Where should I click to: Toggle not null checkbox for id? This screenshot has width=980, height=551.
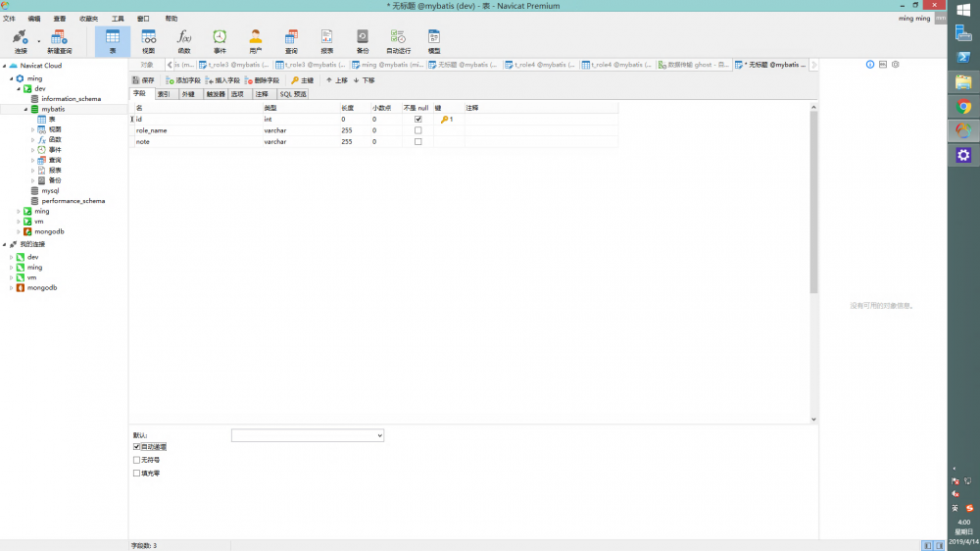click(x=418, y=119)
